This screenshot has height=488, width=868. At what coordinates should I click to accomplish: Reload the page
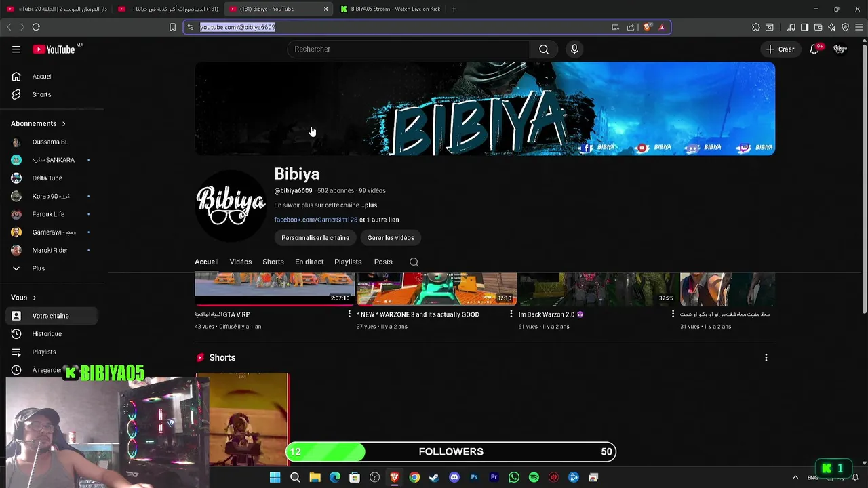point(36,27)
